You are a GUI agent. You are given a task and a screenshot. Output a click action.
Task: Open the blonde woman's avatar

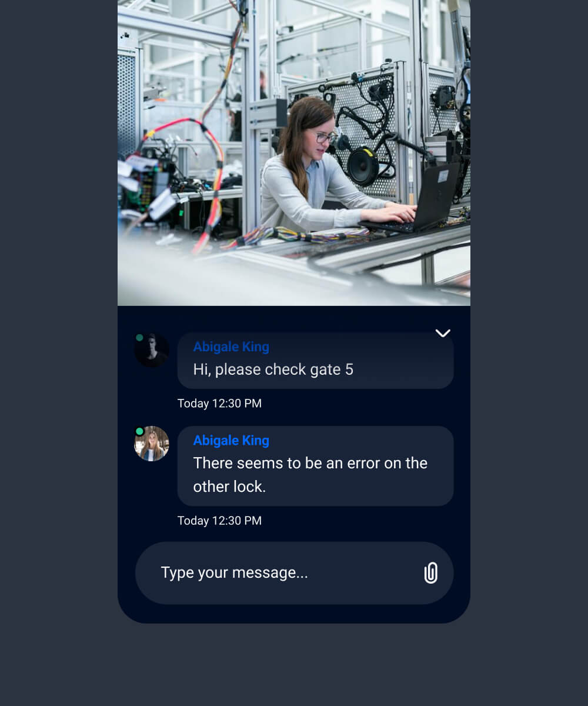coord(152,444)
